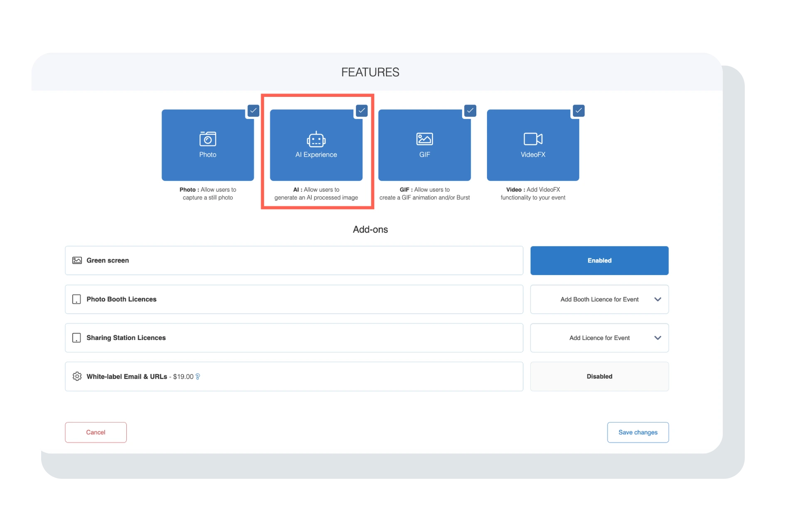Viewport: 798px width, 532px height.
Task: Click the chevron on Add Licence for Event
Action: [658, 338]
